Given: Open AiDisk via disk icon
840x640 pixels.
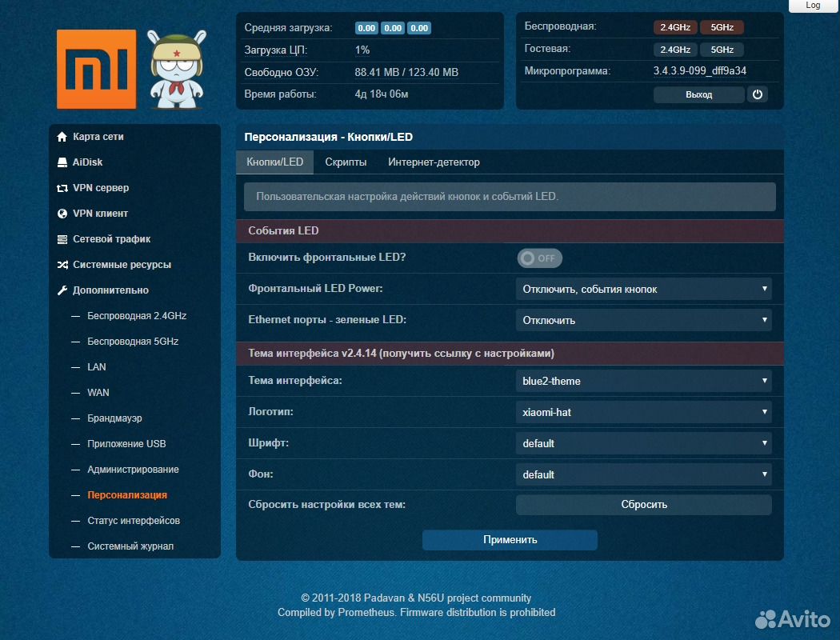Looking at the screenshot, I should click(x=62, y=162).
